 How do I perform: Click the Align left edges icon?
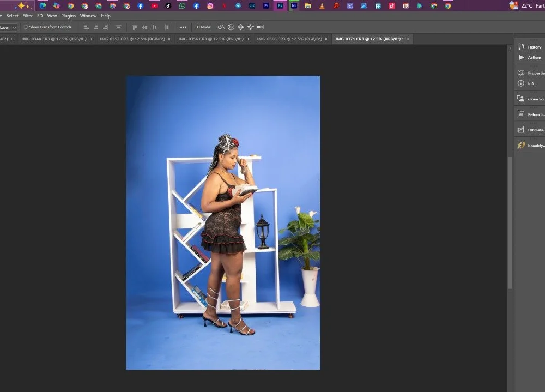point(86,27)
